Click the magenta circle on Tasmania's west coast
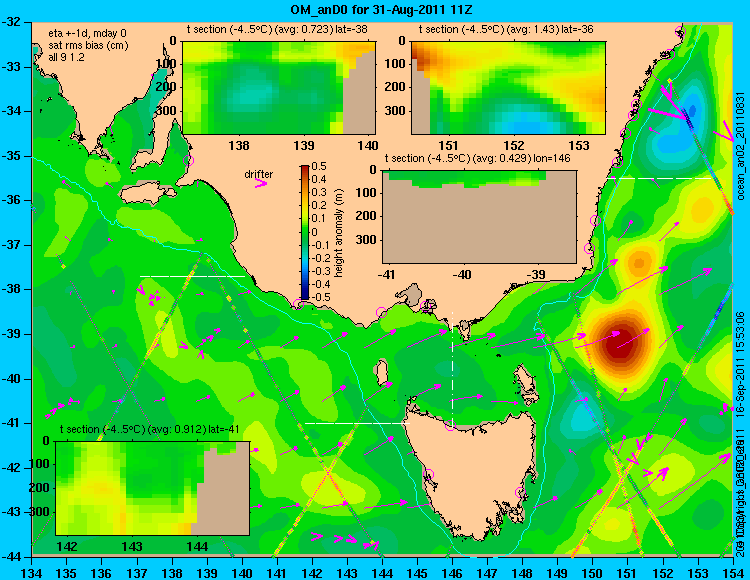 (428, 474)
